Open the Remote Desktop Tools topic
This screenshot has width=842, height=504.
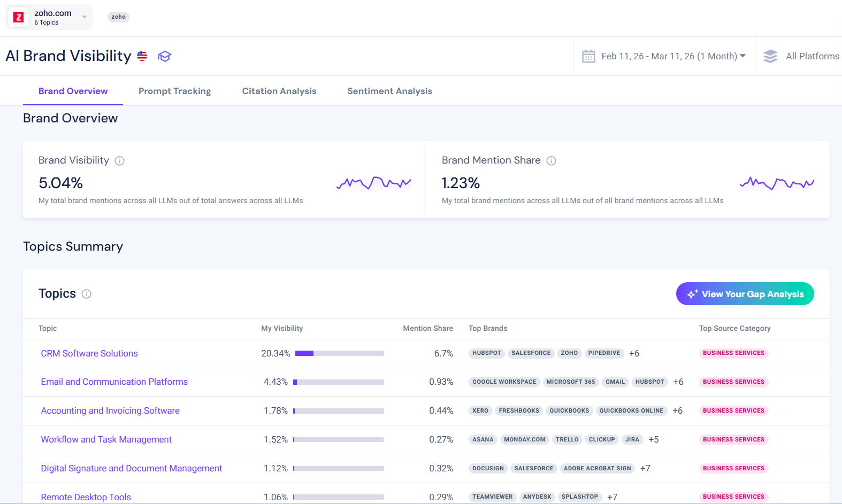click(x=86, y=497)
